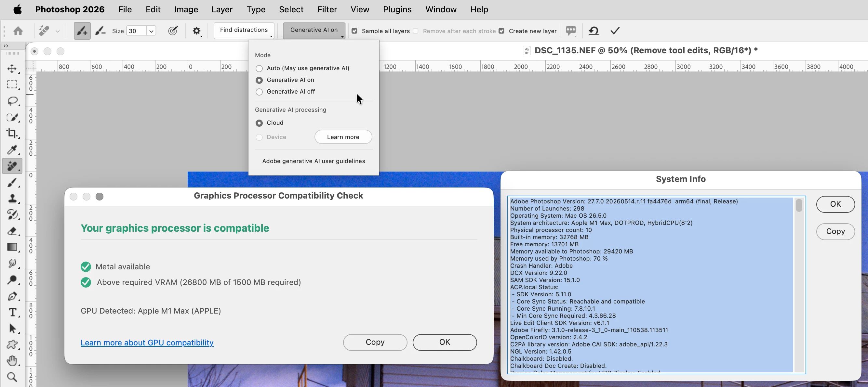The width and height of the screenshot is (868, 387).
Task: Expand the Find distractions dropdown
Action: coord(244,31)
